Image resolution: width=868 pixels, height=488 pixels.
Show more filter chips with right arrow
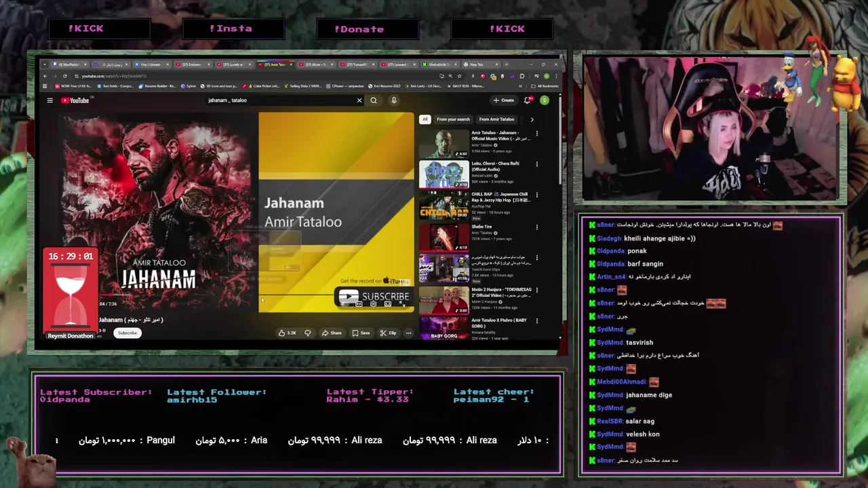tap(532, 119)
